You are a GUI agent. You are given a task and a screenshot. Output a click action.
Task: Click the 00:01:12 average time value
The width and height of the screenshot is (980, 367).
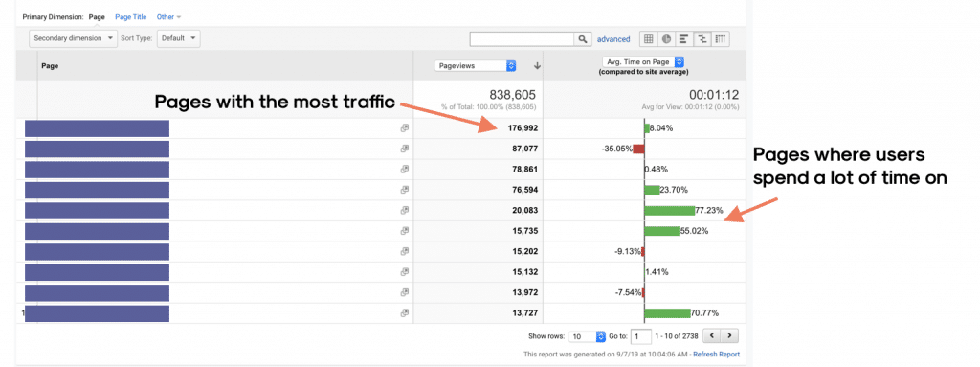tap(714, 95)
